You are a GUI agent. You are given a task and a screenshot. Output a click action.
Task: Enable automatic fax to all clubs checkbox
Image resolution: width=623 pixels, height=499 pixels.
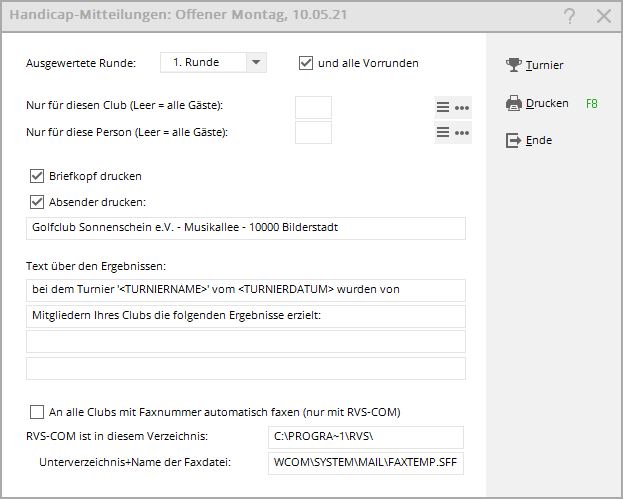(x=38, y=411)
